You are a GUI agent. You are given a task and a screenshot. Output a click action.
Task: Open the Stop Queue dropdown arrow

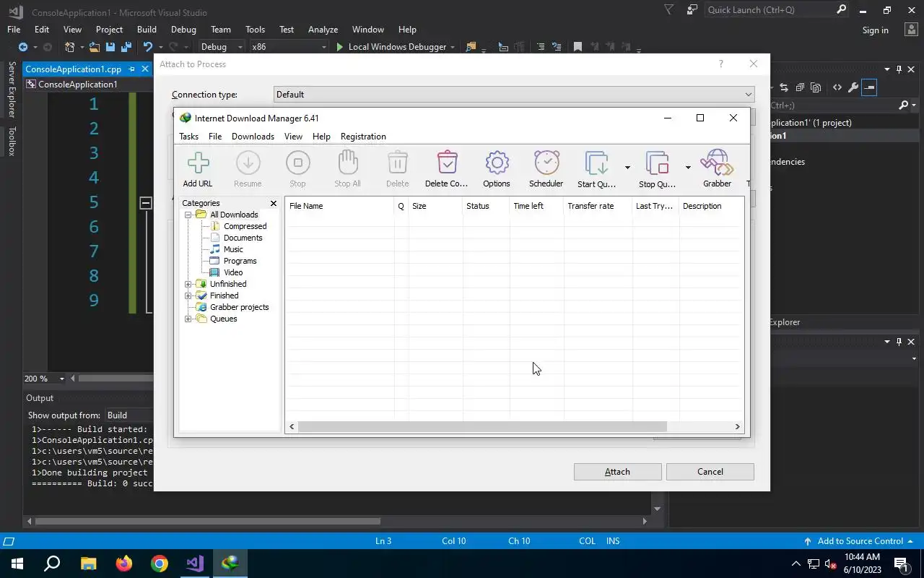tap(688, 168)
